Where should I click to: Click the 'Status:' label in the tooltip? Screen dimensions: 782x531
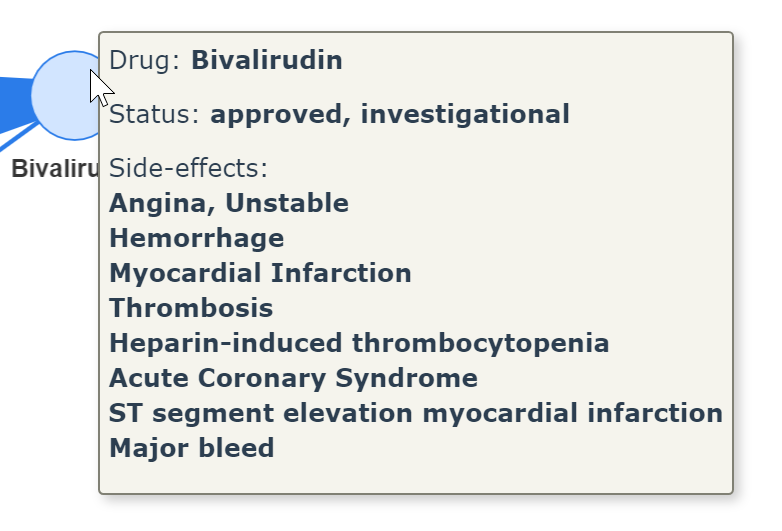(x=154, y=114)
